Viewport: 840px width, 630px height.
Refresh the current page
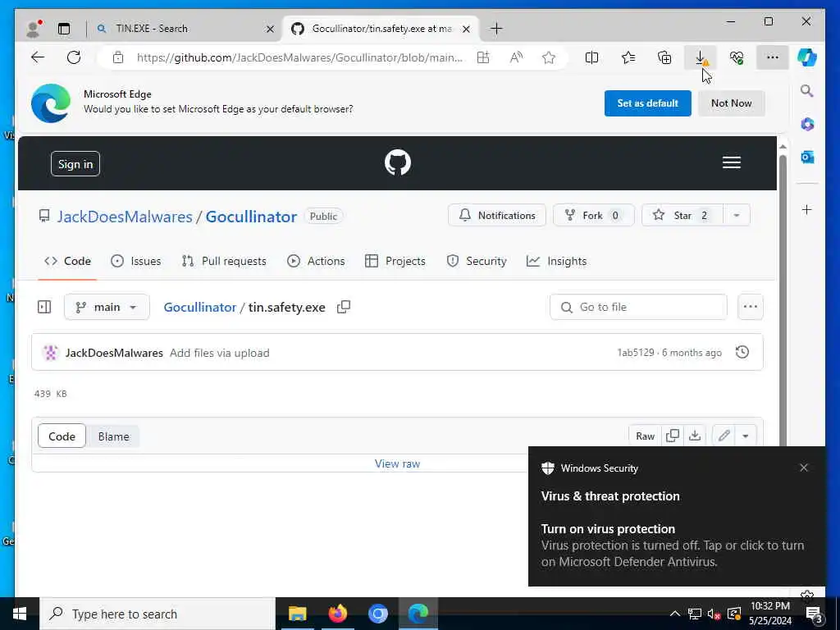(x=74, y=57)
